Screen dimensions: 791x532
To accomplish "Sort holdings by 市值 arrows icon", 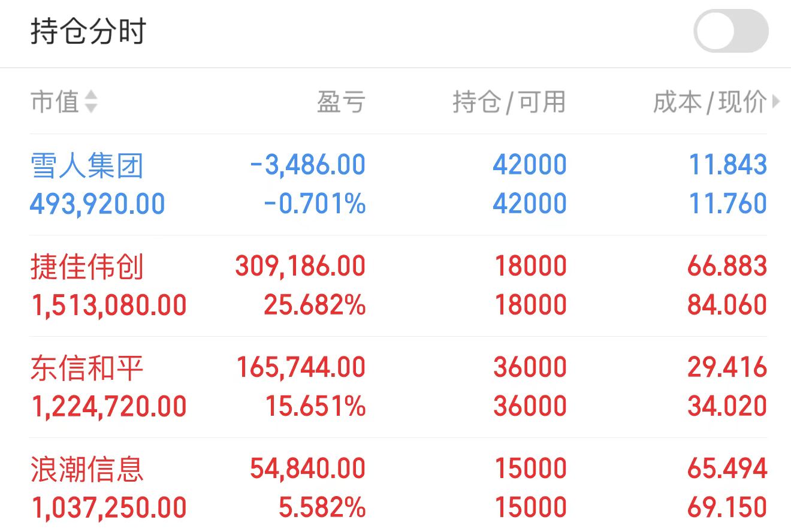I will pos(90,101).
